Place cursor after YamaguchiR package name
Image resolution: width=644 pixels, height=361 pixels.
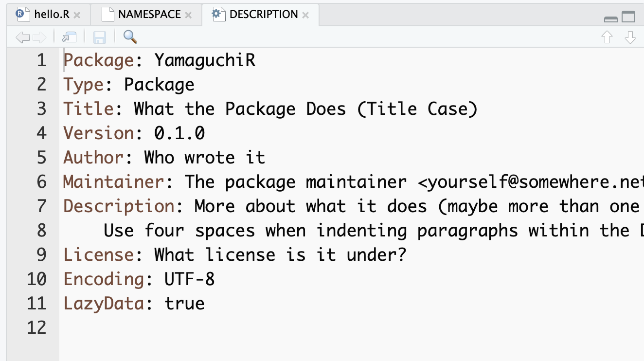256,60
